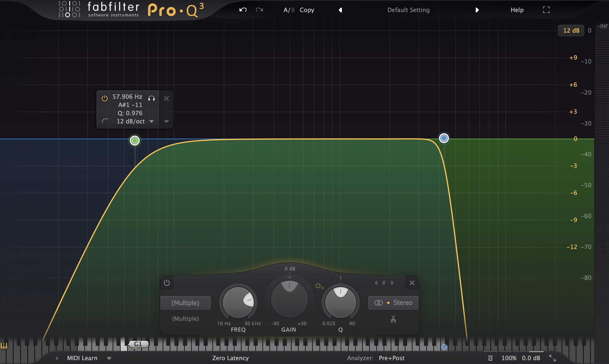
Task: Open the slope (Multiple) selector
Action: (x=185, y=319)
